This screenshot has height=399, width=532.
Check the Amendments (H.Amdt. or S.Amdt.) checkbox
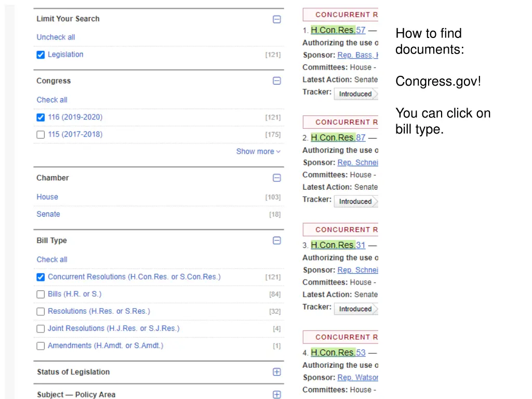pyautogui.click(x=41, y=345)
